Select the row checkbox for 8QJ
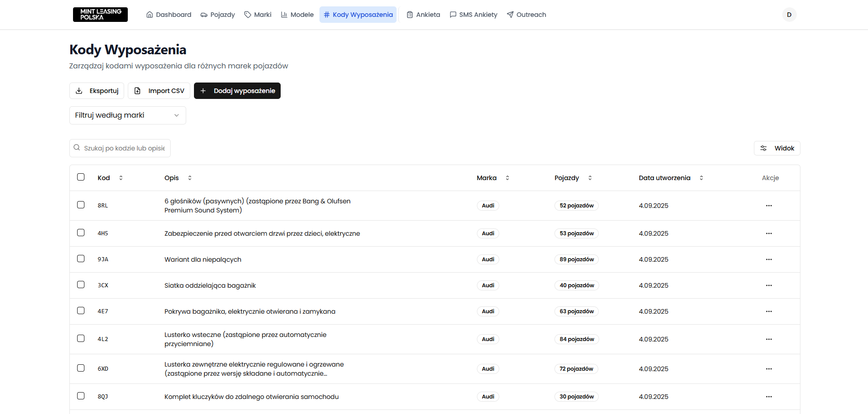The image size is (868, 414). click(81, 396)
